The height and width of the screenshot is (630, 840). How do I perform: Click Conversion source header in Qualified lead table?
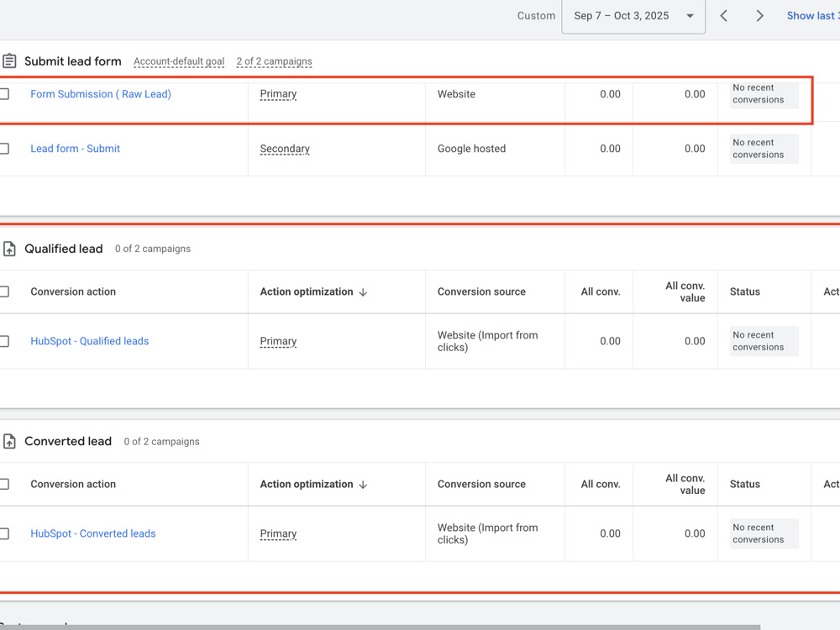pyautogui.click(x=481, y=292)
